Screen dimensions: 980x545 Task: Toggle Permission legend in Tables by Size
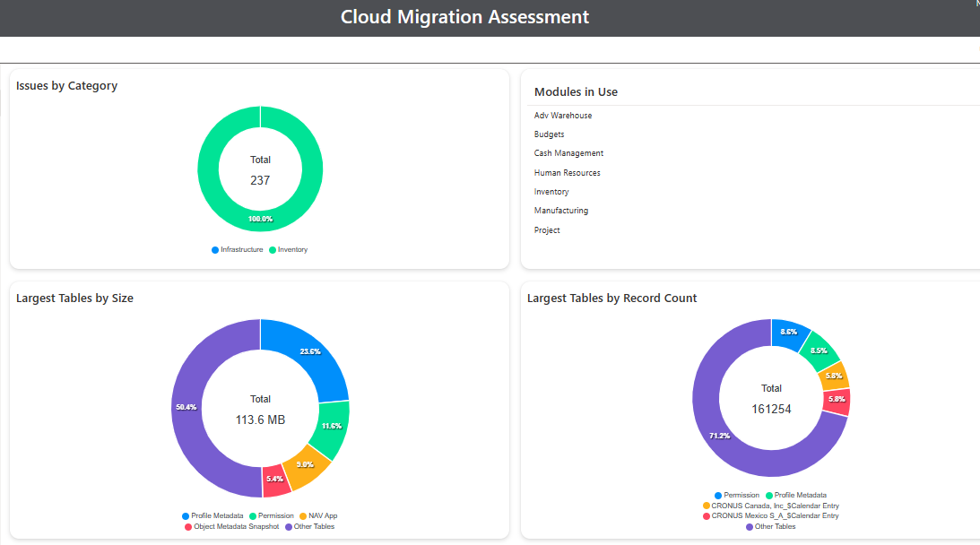click(272, 515)
